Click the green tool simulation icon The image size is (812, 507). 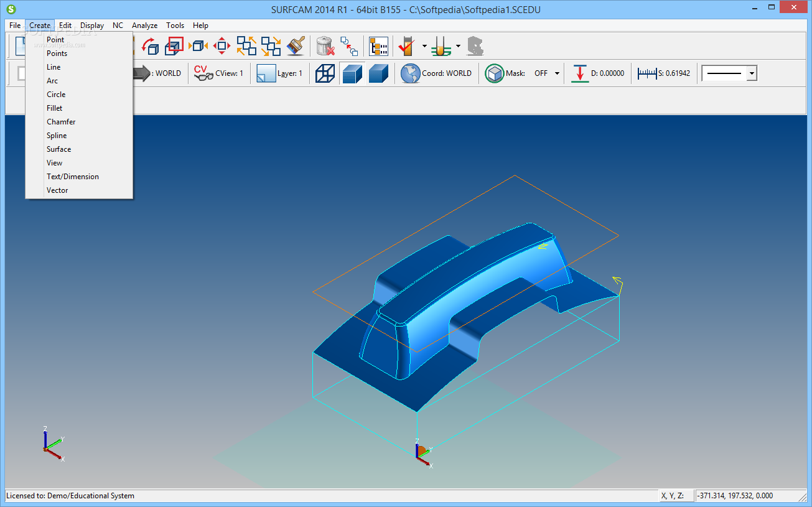441,46
